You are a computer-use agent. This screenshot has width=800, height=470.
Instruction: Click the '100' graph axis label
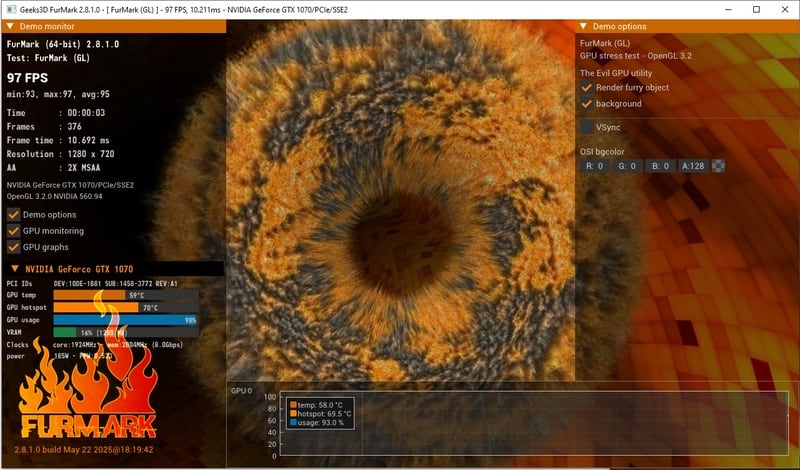[x=270, y=397]
